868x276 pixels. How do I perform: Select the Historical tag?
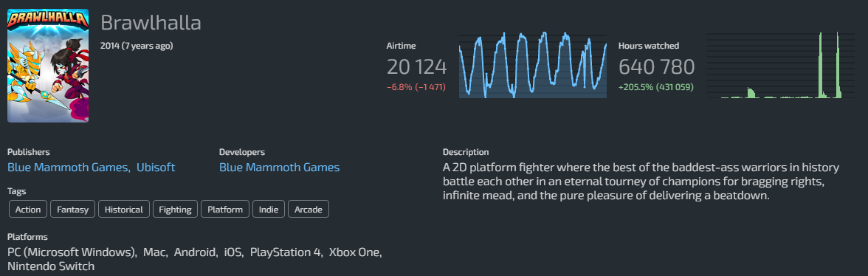124,209
